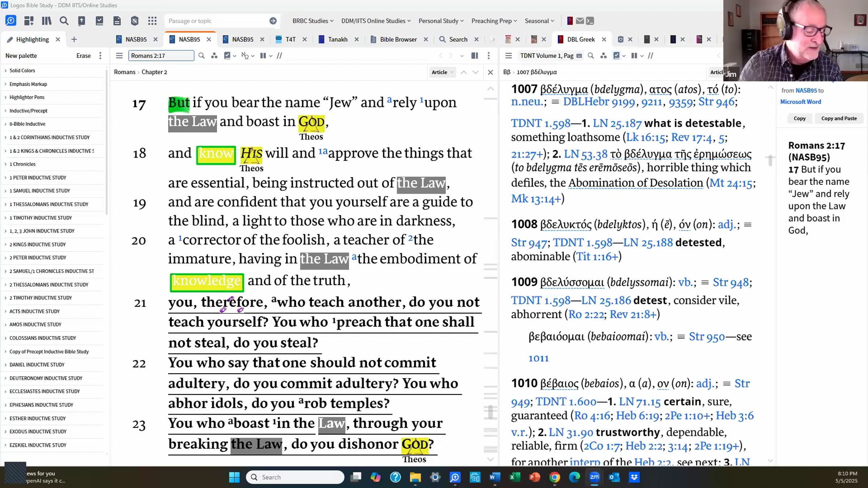Click the Copy and Paste button
Image resolution: width=868 pixels, height=488 pixels.
(x=839, y=118)
